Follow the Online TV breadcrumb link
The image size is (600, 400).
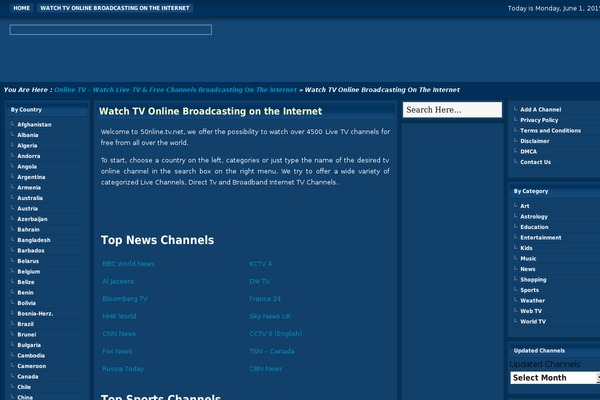[175, 90]
